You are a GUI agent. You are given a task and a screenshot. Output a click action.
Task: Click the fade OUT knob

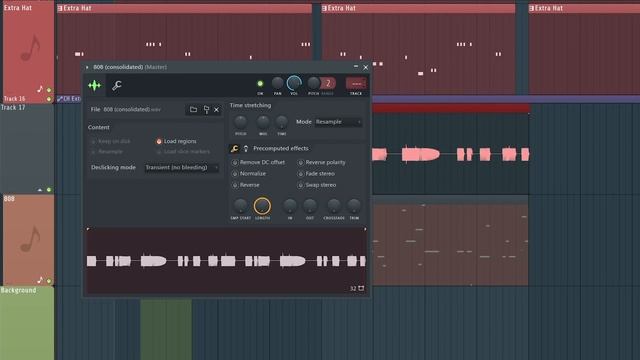[x=310, y=206]
